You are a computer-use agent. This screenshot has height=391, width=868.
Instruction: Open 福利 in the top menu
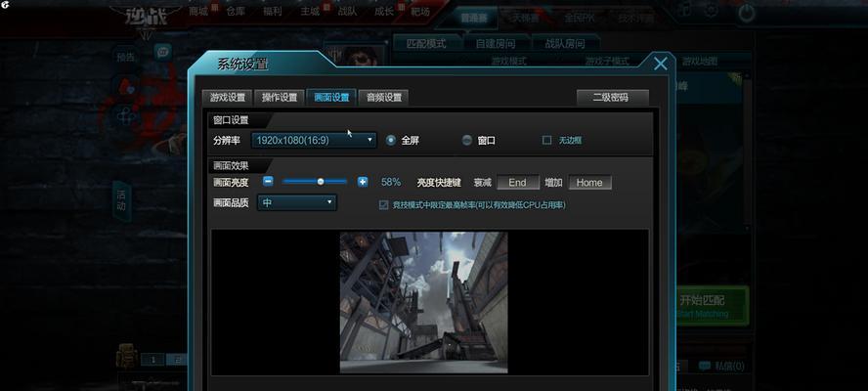pyautogui.click(x=273, y=11)
